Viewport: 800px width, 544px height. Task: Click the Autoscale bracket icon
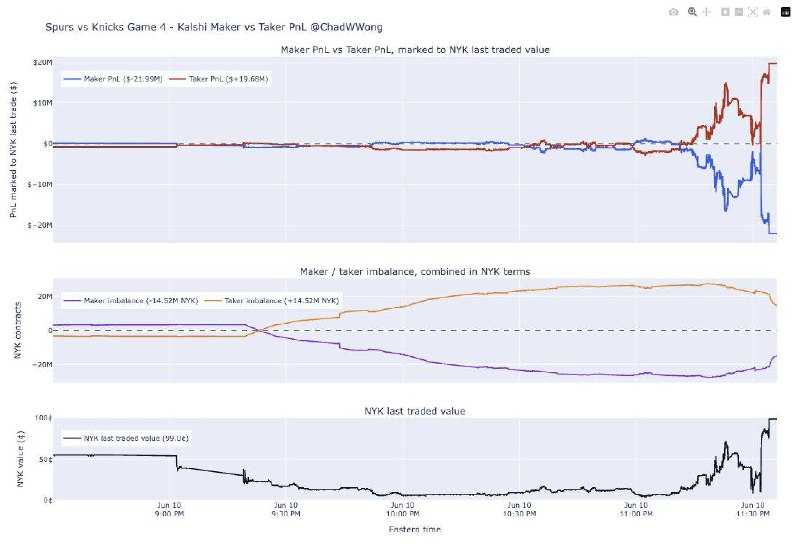(x=753, y=12)
